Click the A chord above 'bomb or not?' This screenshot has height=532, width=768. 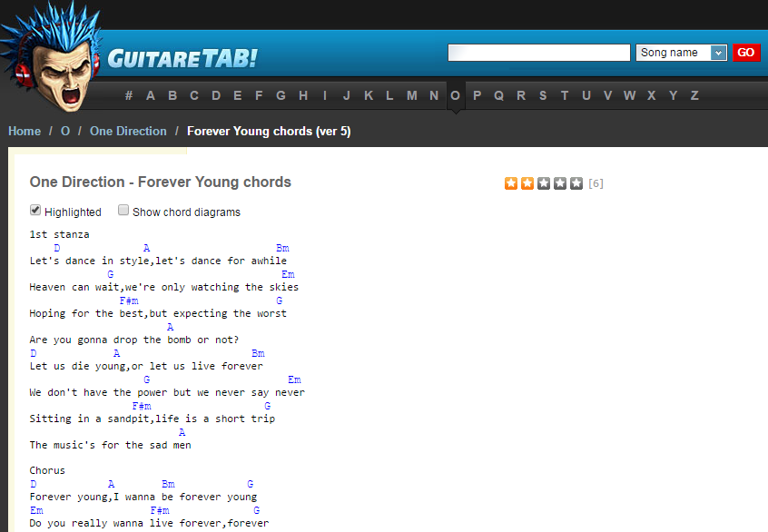pos(170,327)
